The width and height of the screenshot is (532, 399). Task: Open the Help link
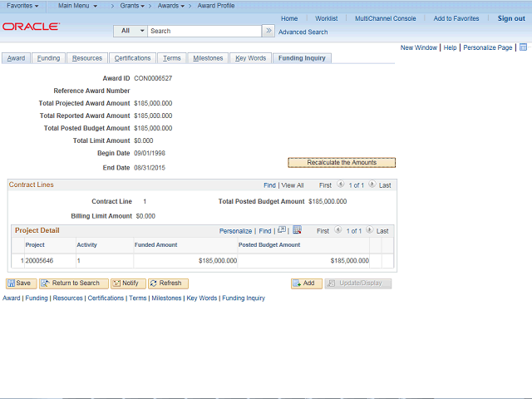tap(450, 47)
